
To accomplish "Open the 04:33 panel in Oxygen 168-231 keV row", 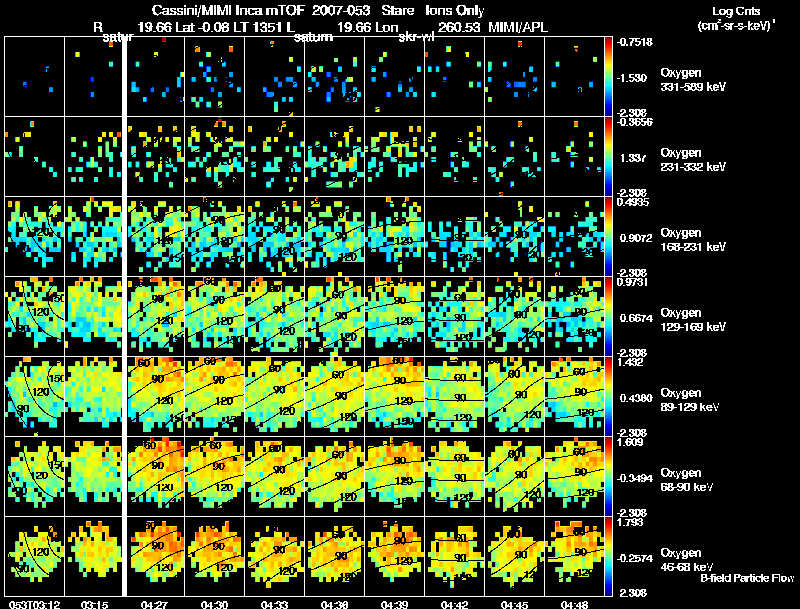I will click(274, 237).
